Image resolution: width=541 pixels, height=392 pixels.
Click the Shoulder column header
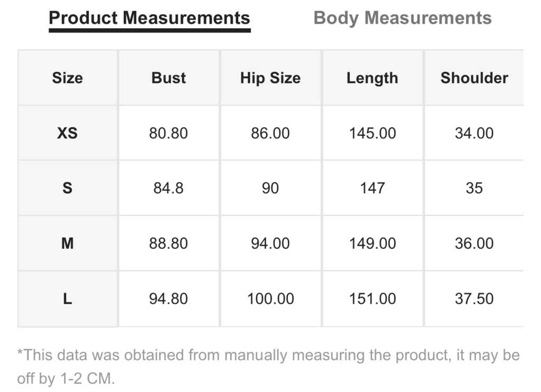click(474, 78)
